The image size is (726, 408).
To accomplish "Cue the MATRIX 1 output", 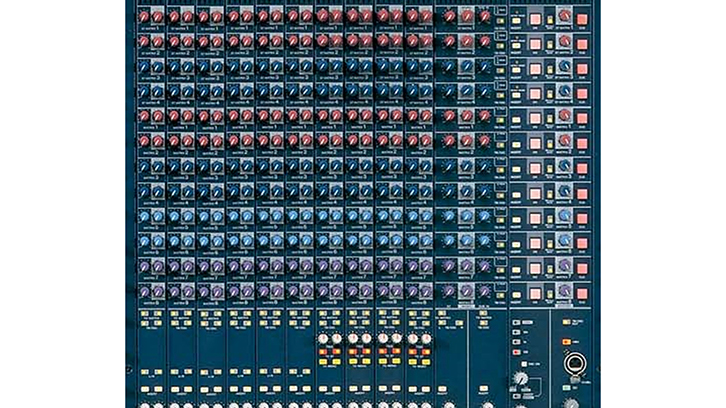I will click(582, 119).
